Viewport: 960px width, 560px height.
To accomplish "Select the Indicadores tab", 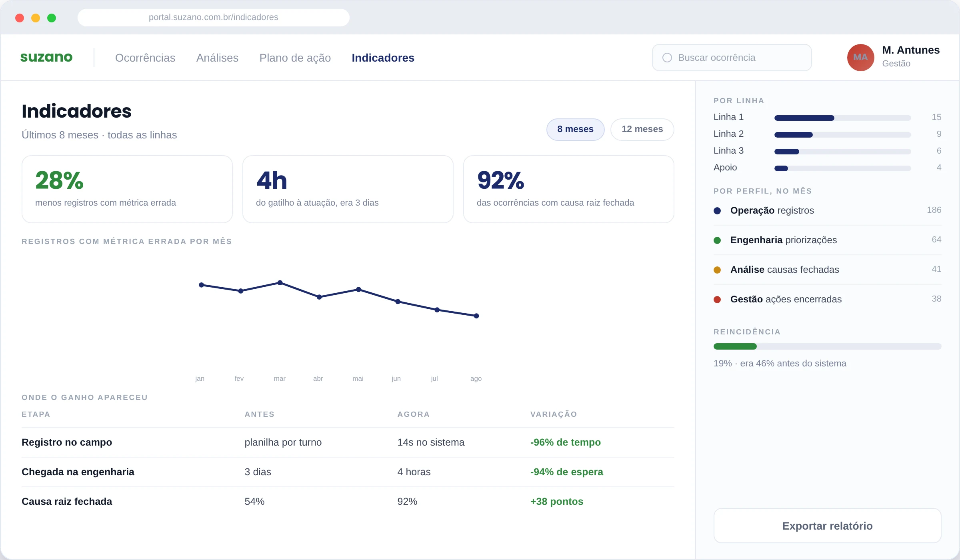I will (x=383, y=58).
